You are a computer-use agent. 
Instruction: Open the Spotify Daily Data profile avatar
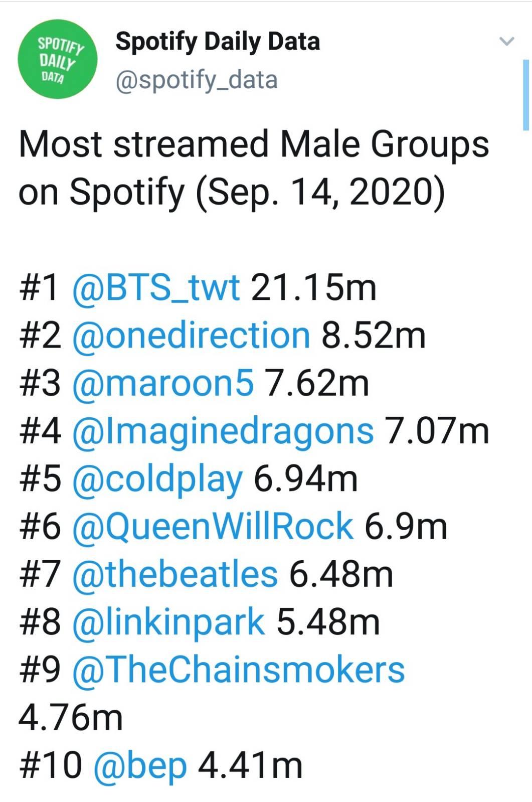pyautogui.click(x=58, y=59)
